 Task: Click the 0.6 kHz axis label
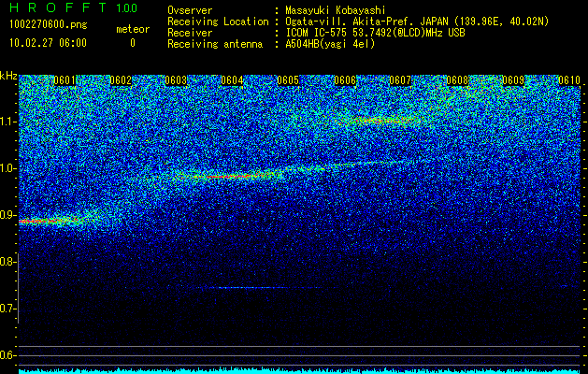[x=8, y=355]
